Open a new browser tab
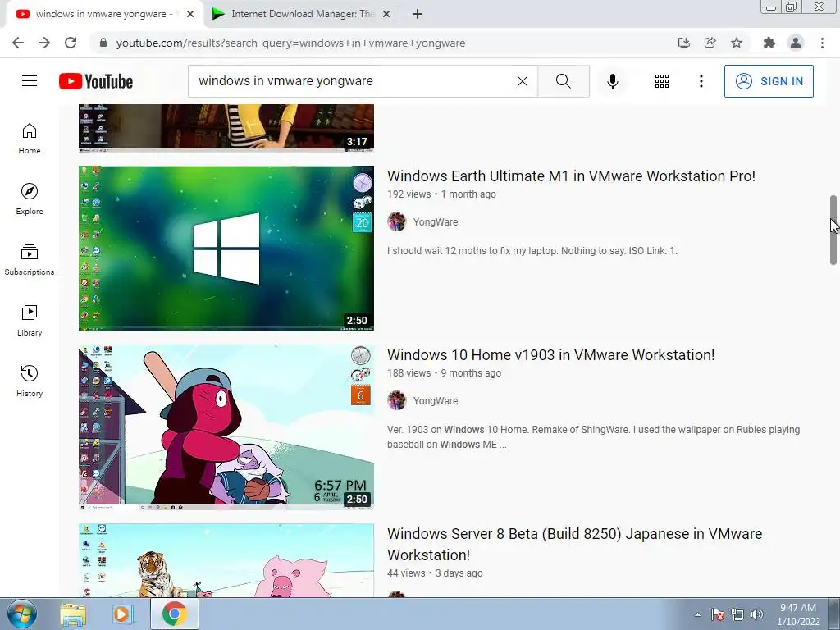 click(x=418, y=14)
